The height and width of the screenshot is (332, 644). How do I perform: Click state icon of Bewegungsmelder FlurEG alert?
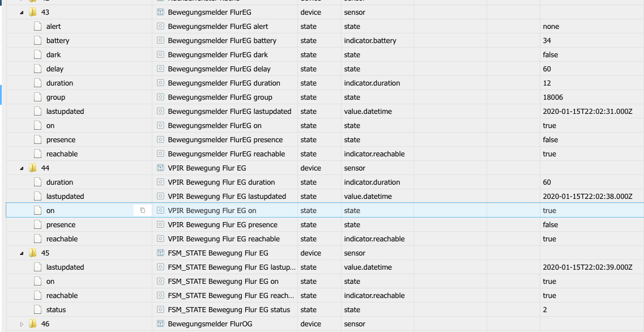point(160,26)
